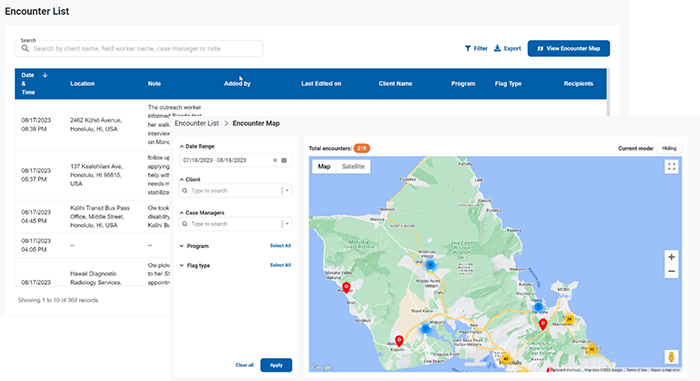Click the red pin near Waianae

[x=346, y=287]
